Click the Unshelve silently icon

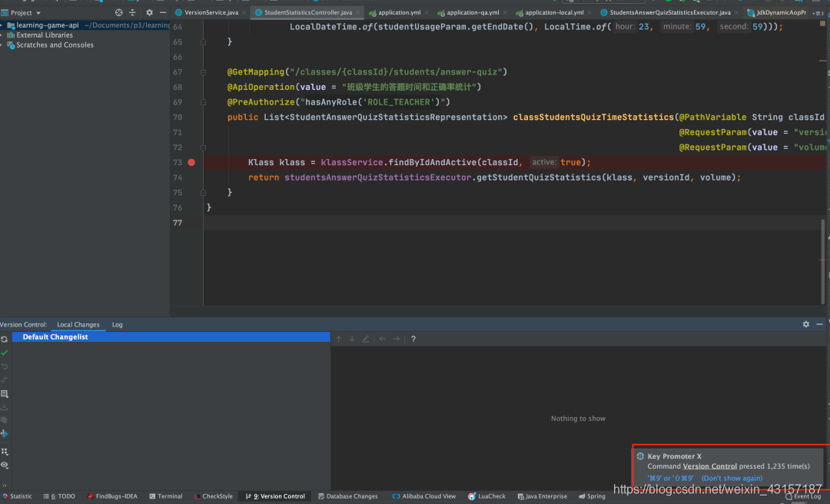(5, 420)
